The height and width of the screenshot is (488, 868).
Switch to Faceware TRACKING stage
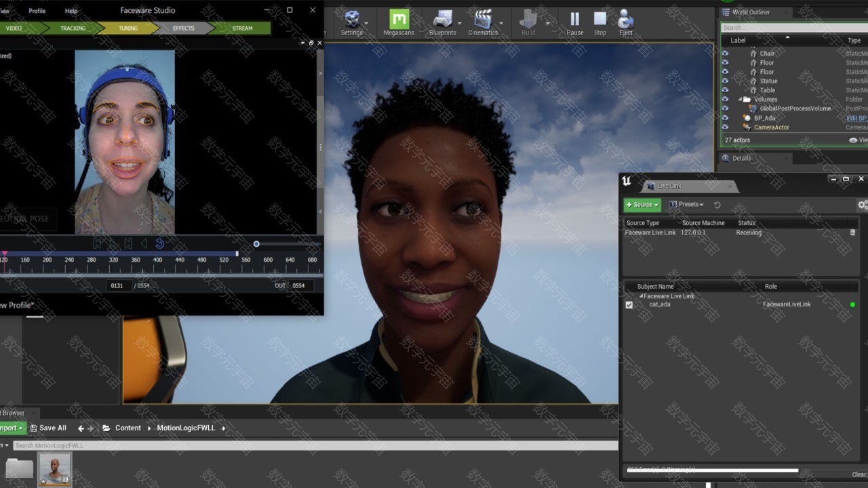[x=73, y=28]
